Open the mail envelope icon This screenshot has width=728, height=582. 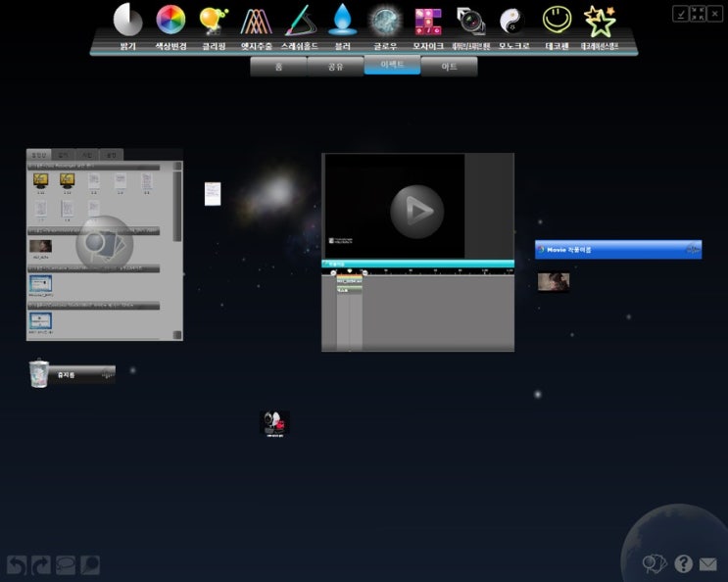707,563
